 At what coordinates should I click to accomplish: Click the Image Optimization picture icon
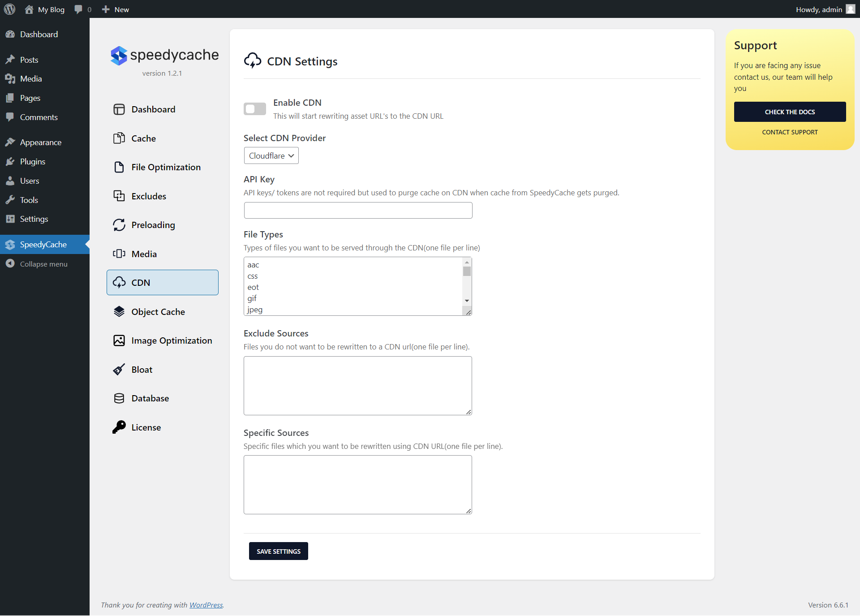[x=119, y=340]
